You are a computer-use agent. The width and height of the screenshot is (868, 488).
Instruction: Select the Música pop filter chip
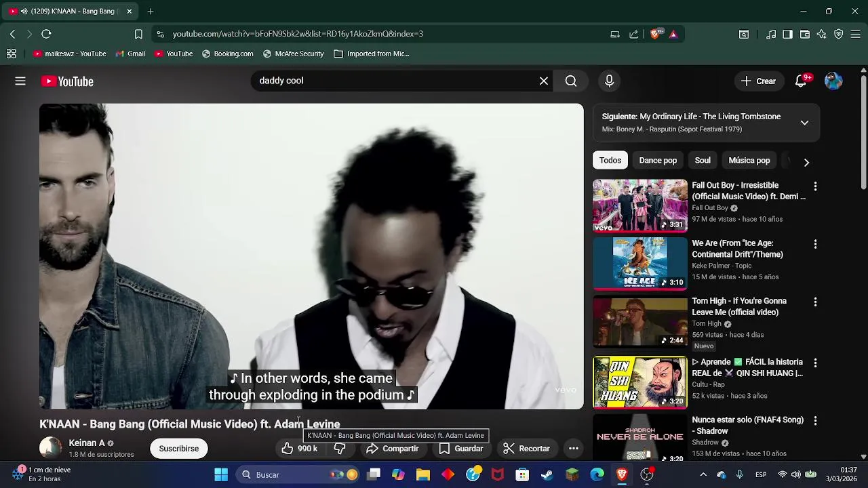tap(749, 161)
